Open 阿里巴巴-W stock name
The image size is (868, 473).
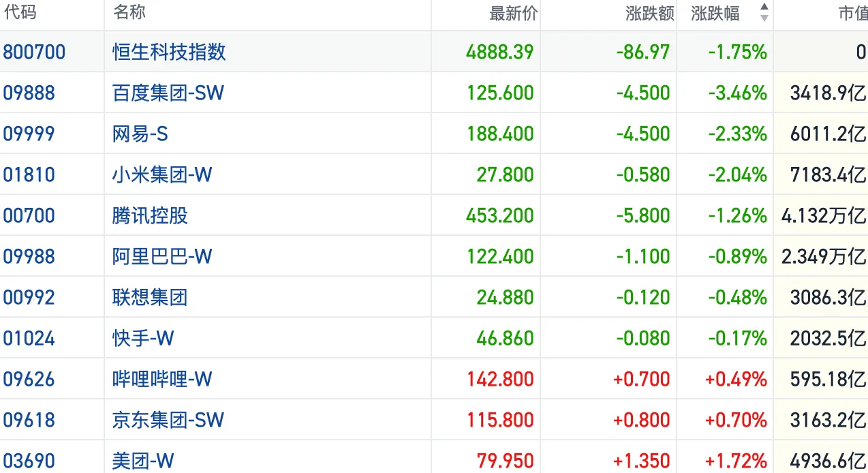click(x=162, y=256)
